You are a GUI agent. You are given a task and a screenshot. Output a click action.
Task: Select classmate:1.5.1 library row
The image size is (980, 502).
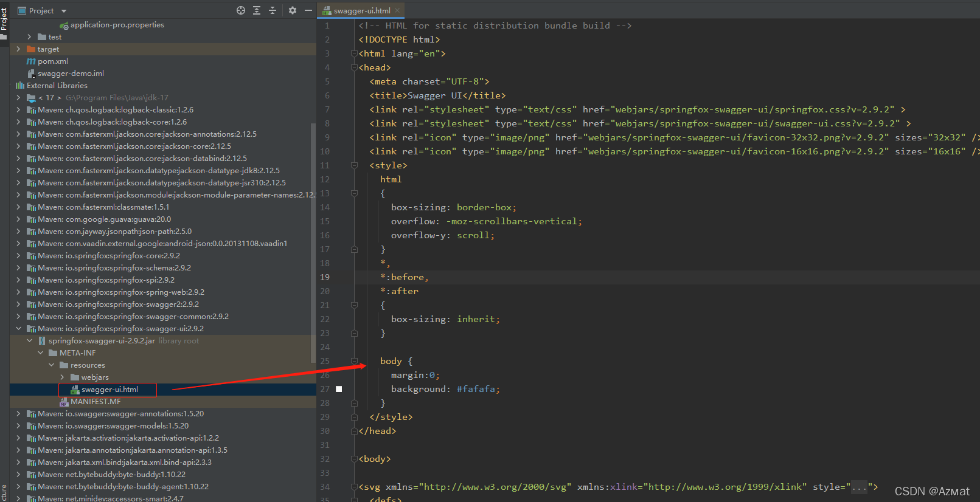pos(162,207)
